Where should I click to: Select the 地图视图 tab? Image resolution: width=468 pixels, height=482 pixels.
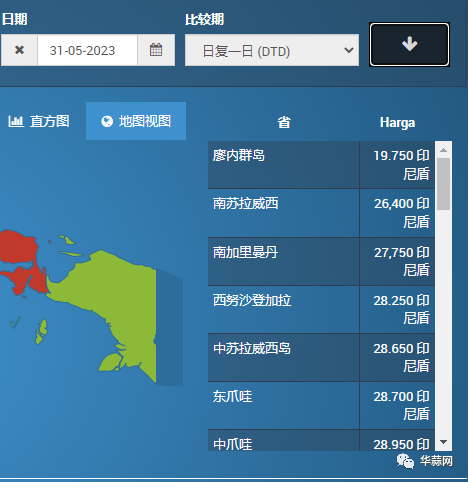pyautogui.click(x=136, y=121)
